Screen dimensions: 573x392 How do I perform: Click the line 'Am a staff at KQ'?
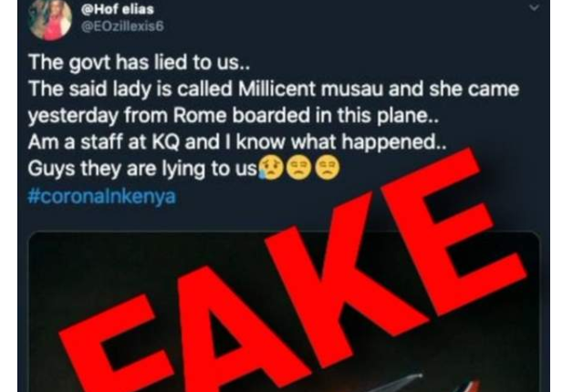pos(104,142)
